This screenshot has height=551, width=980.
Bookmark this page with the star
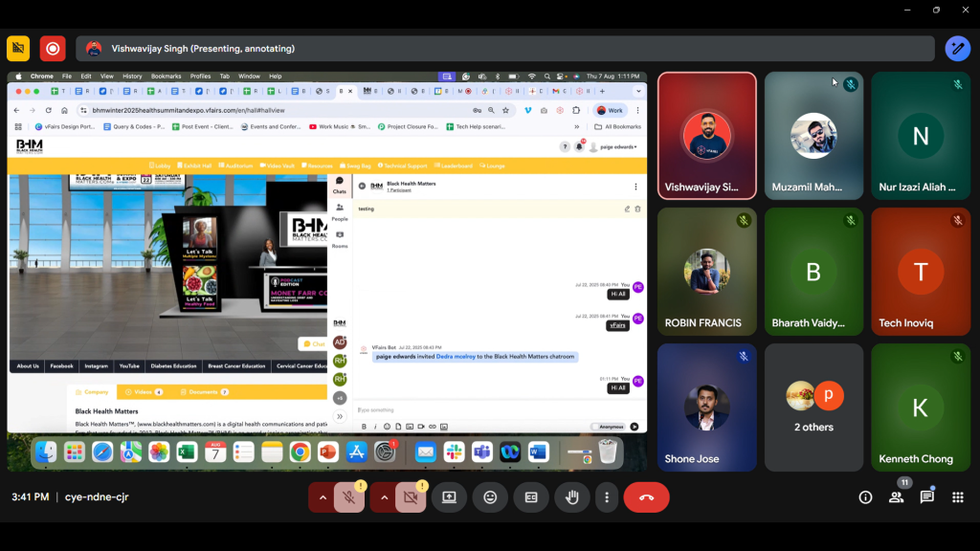505,111
